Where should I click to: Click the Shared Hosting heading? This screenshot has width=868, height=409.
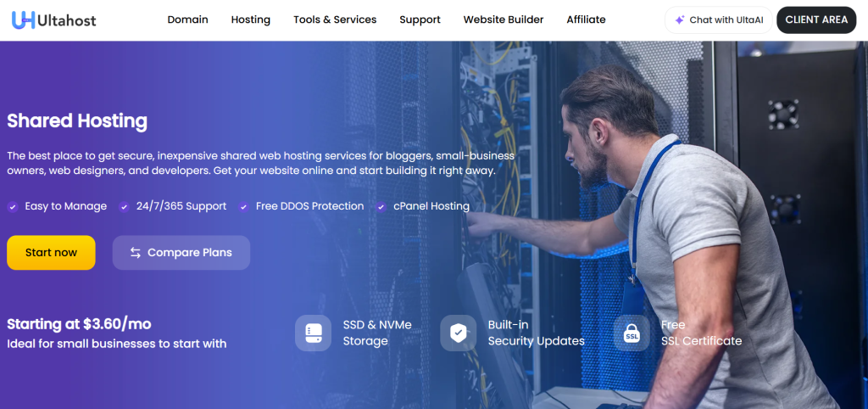click(77, 120)
